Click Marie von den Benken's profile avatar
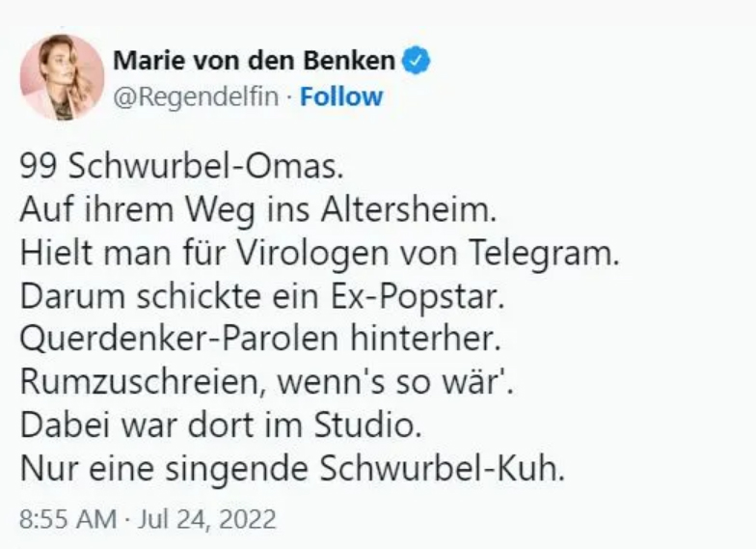Screen dimensions: 756x549 [62, 77]
